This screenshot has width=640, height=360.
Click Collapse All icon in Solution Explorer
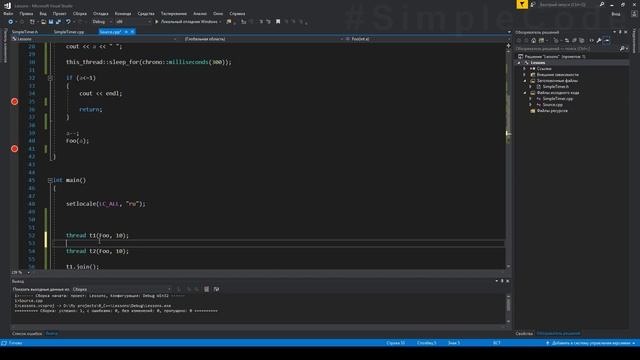574,40
